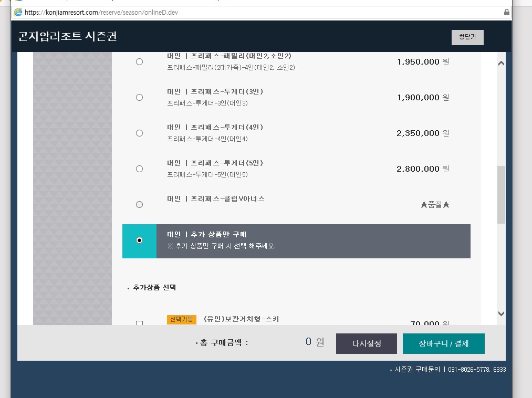
Task: Click the padlock security icon in address bar
Action: tap(507, 12)
